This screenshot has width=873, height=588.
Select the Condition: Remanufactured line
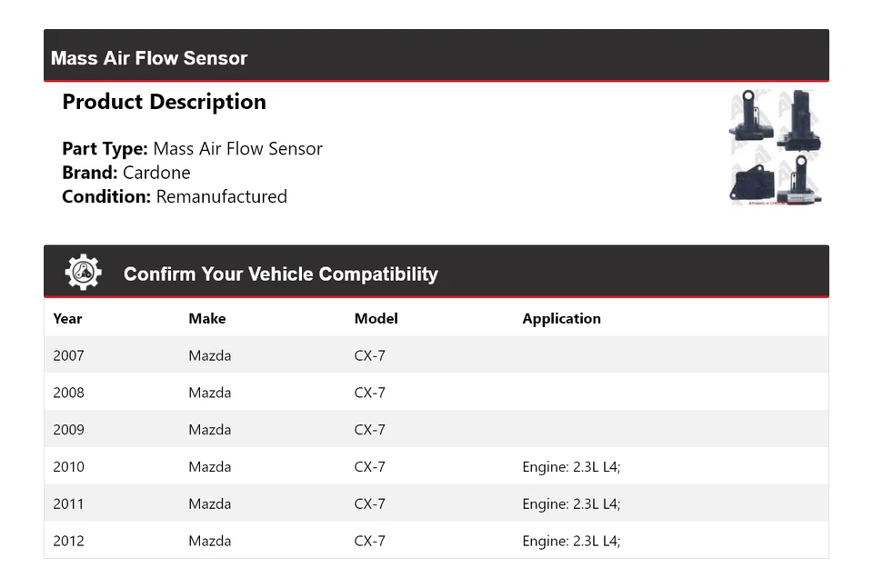point(175,196)
